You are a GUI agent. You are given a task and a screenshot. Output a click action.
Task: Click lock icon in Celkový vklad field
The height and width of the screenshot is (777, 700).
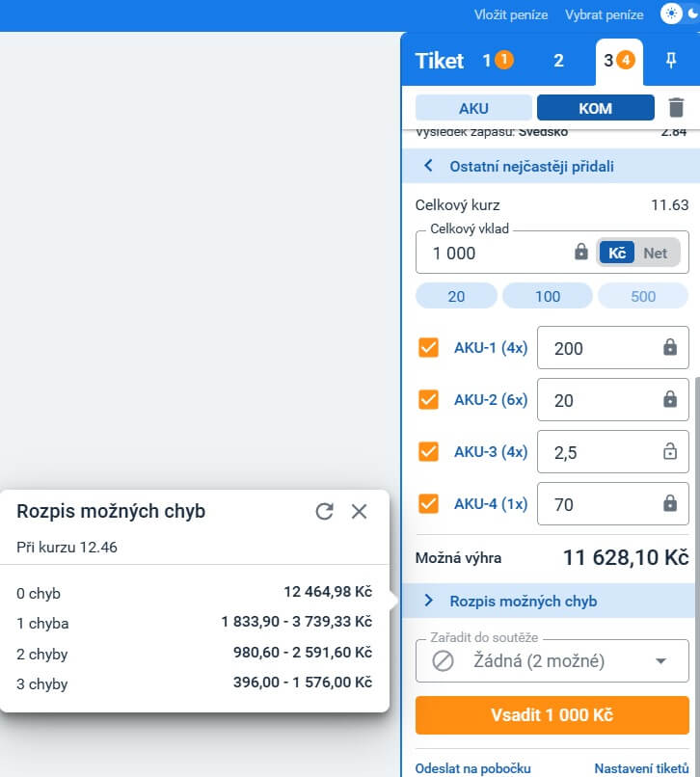[581, 252]
